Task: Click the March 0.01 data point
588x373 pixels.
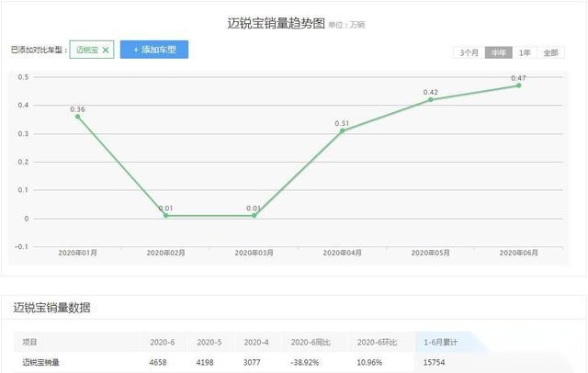Action: [x=254, y=216]
